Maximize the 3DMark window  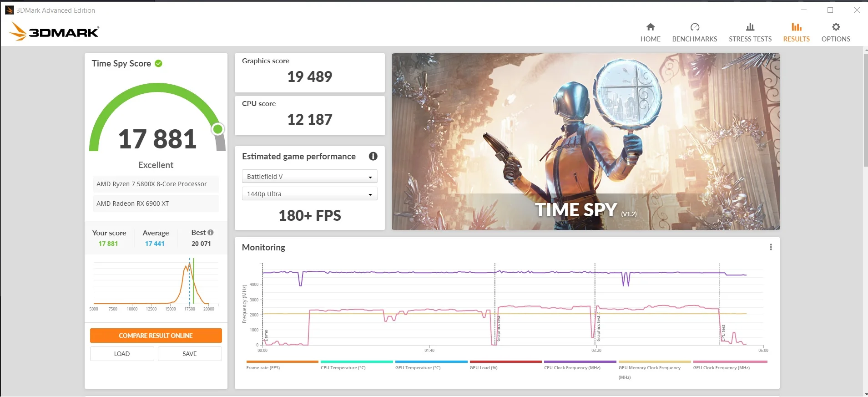click(830, 10)
